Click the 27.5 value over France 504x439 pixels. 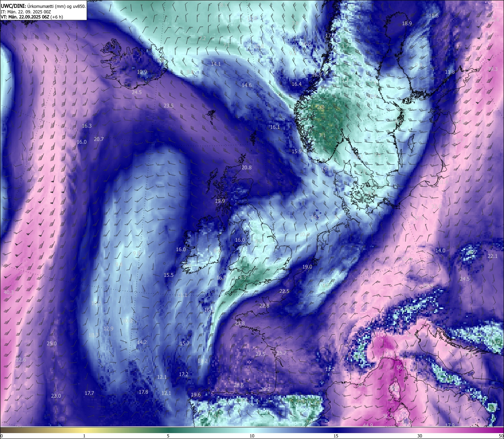click(x=260, y=354)
